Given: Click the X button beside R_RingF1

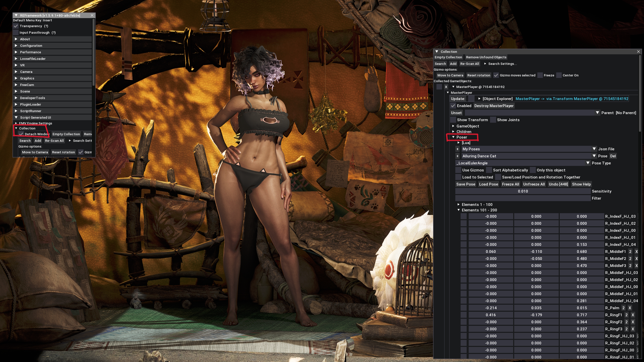Looking at the screenshot, I should coord(633,315).
